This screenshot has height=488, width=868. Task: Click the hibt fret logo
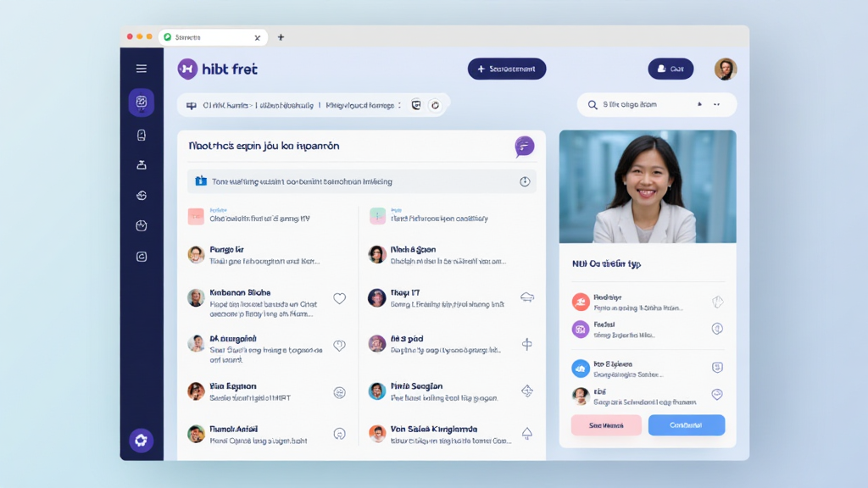pyautogui.click(x=217, y=69)
